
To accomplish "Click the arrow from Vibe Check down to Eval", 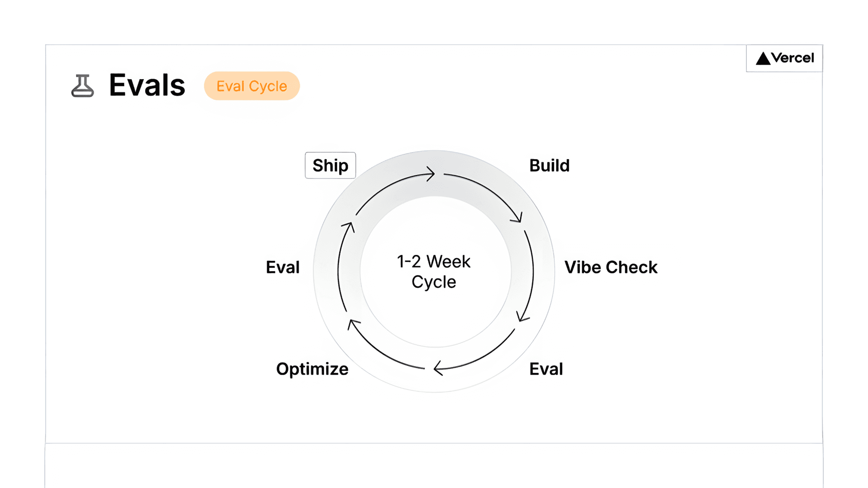I will click(x=530, y=276).
